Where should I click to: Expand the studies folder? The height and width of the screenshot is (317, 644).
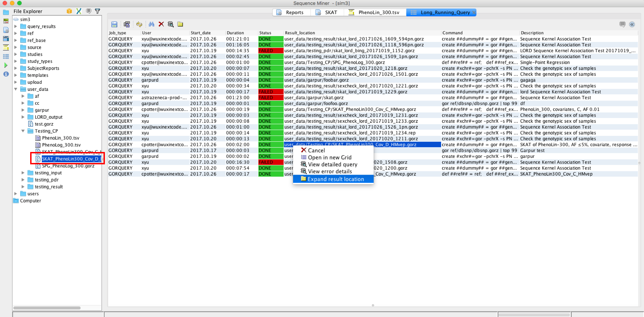16,54
